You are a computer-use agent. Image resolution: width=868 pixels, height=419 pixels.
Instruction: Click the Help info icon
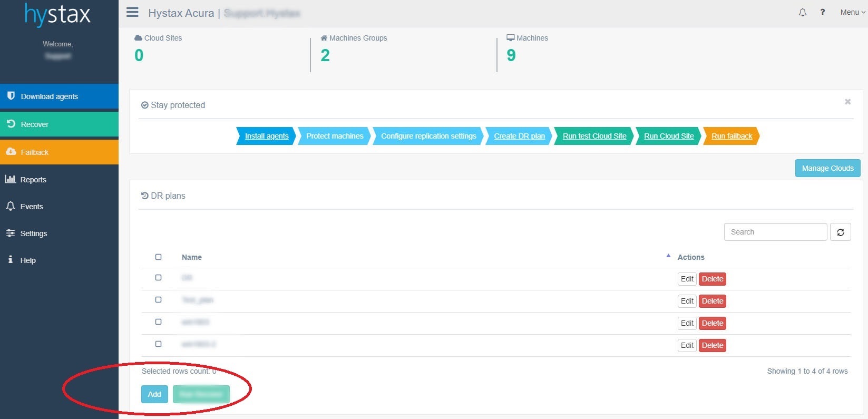[x=10, y=259]
